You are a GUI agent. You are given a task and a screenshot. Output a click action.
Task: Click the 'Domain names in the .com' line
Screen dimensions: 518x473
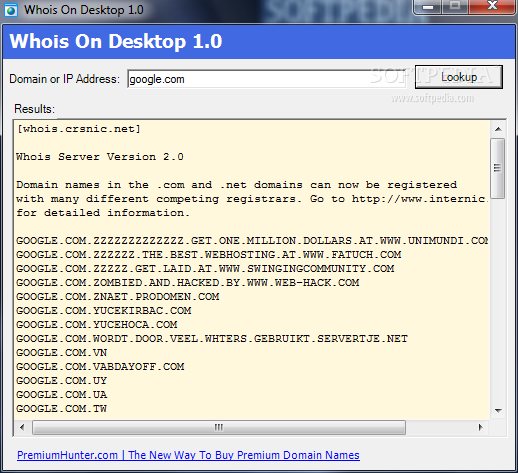click(236, 185)
